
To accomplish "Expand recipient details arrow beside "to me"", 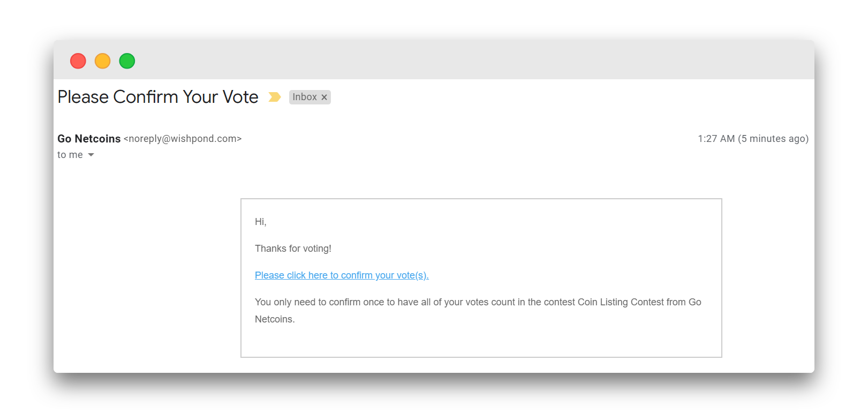I will pyautogui.click(x=91, y=155).
